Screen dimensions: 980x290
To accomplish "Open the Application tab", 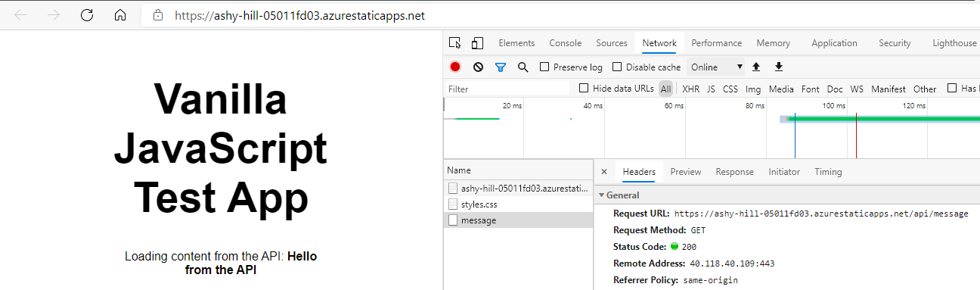I will (834, 43).
